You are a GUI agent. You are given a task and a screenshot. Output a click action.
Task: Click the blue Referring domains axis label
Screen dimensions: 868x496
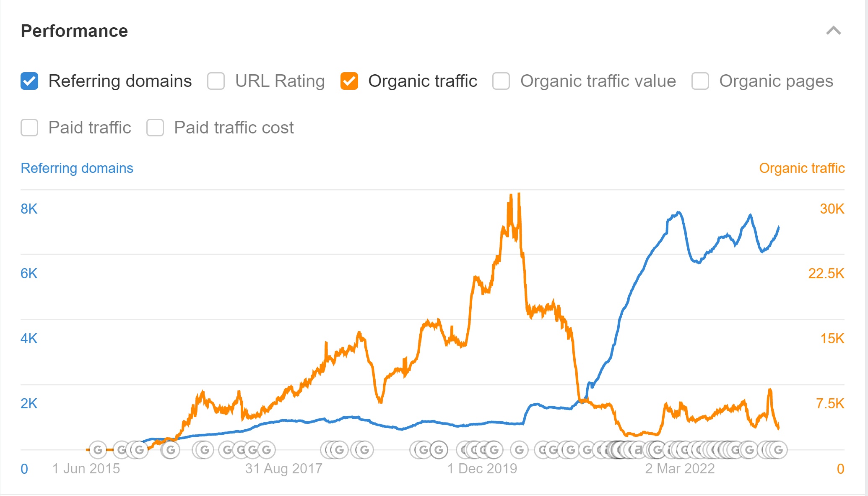pyautogui.click(x=77, y=168)
